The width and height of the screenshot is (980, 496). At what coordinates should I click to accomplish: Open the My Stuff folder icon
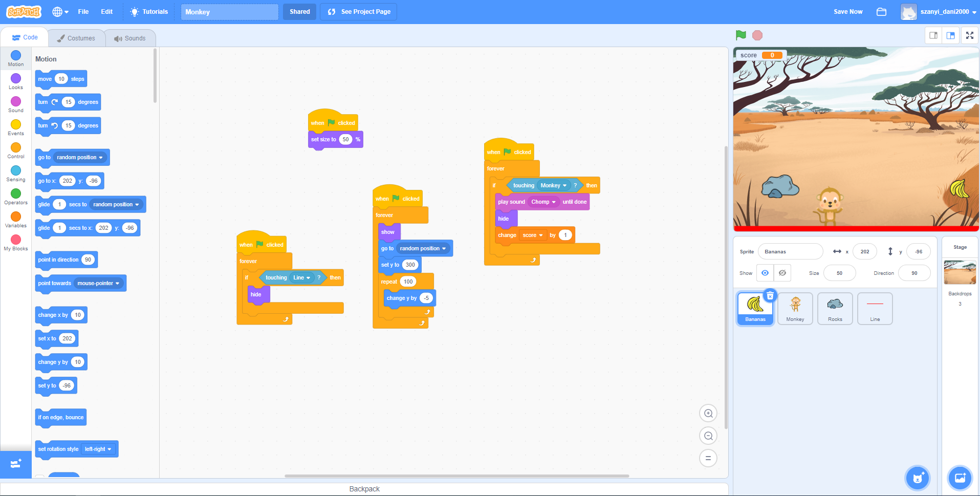coord(881,11)
